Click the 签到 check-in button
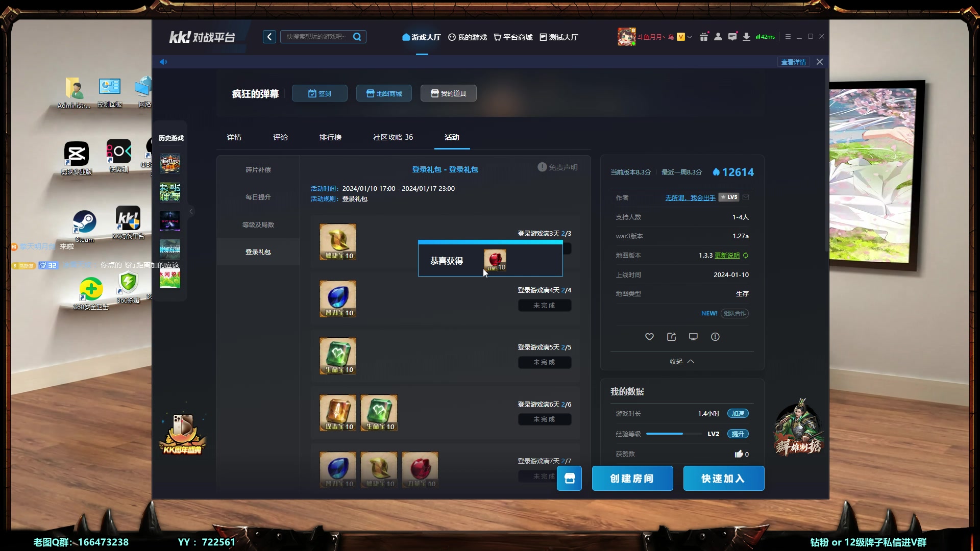 pos(320,93)
